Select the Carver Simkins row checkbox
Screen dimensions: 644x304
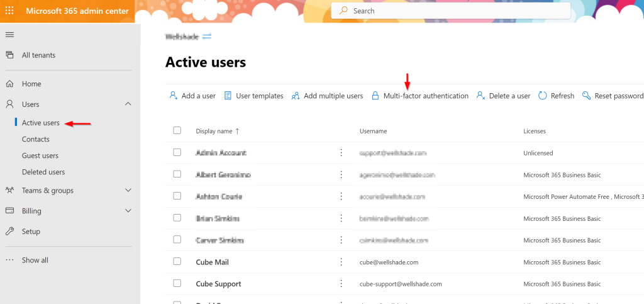[177, 240]
